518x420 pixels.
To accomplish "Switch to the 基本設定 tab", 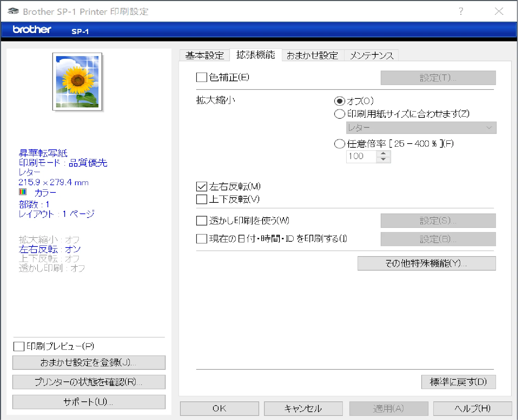I will coord(204,55).
